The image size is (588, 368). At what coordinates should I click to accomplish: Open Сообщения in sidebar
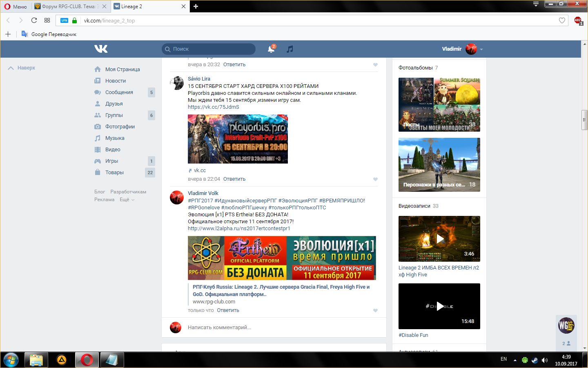coord(119,92)
